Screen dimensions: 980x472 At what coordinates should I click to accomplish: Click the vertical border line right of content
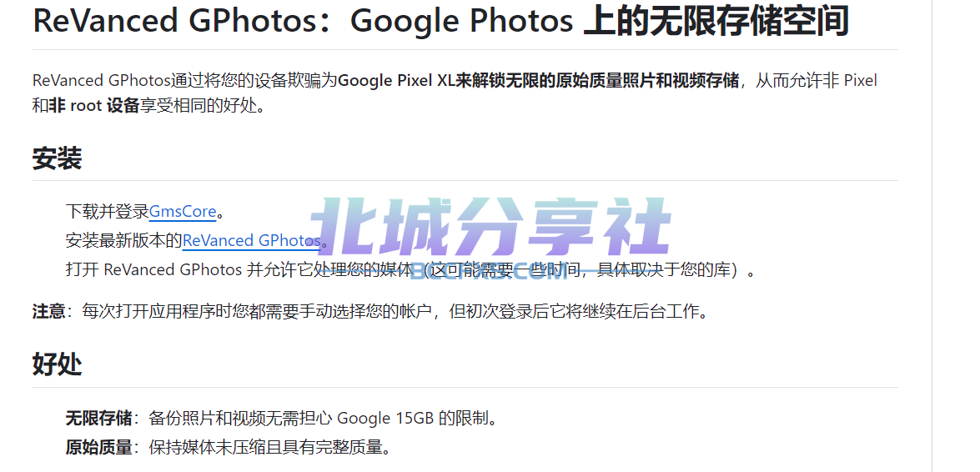point(932,236)
